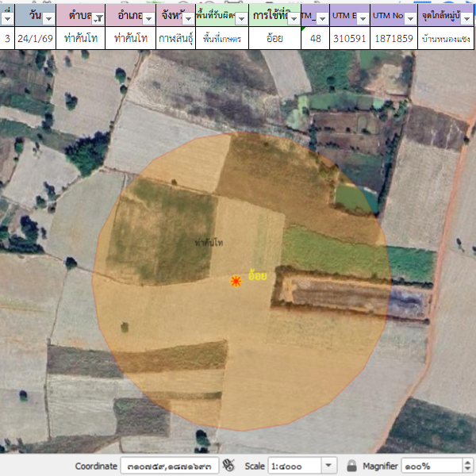Select the UTM easting cell 310591
This screenshot has width=476, height=476.
(x=350, y=38)
